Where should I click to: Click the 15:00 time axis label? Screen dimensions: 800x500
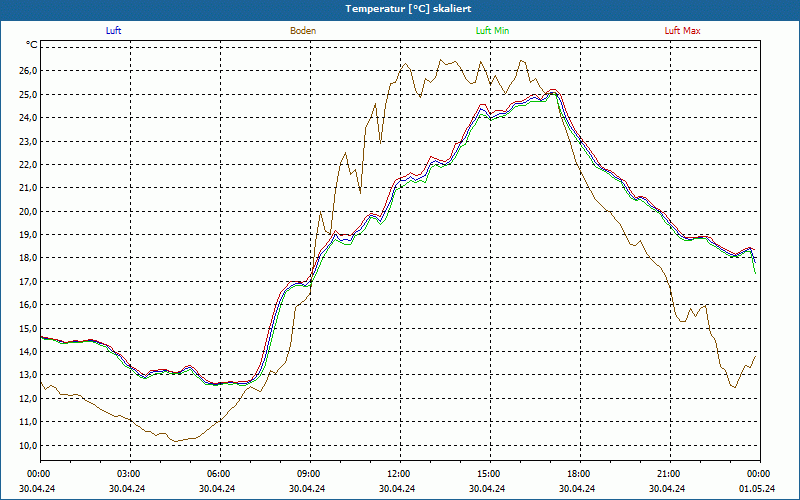(x=490, y=474)
